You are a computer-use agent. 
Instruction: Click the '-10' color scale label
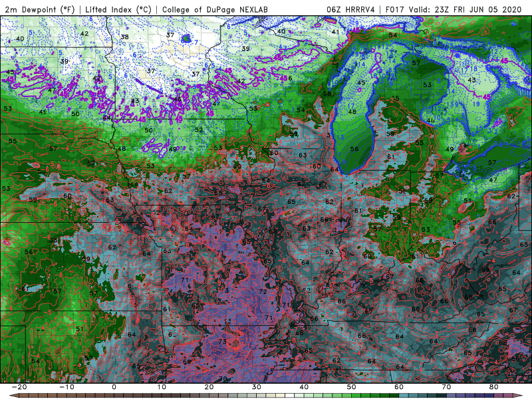[x=66, y=387]
